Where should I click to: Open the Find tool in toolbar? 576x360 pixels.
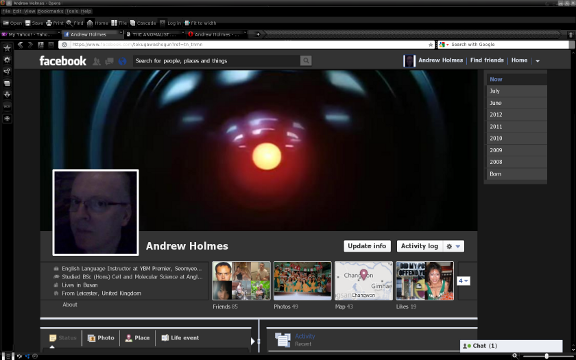[x=75, y=23]
